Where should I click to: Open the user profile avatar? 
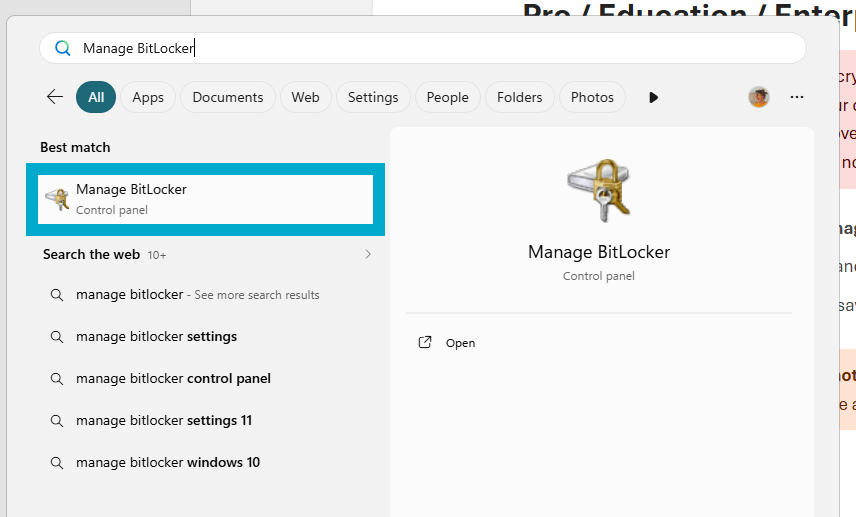(x=758, y=97)
